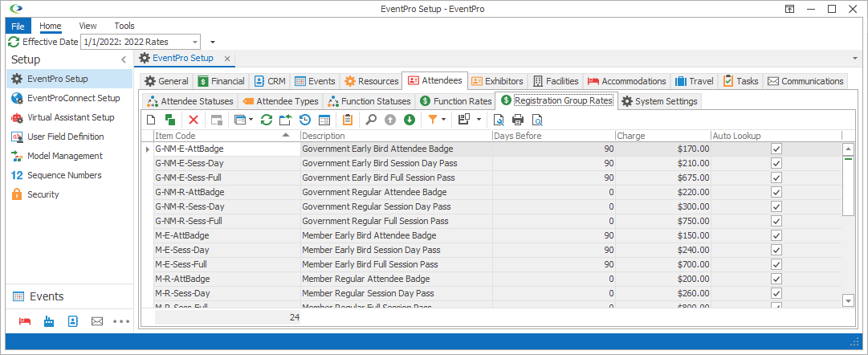868x355 pixels.
Task: Toggle Auto Lookup for G-NM-E-AttBadge
Action: 776,149
